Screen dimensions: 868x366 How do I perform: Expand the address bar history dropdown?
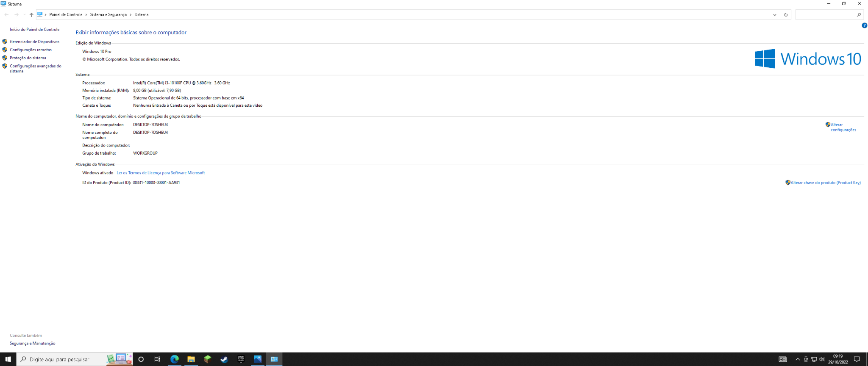pos(775,14)
